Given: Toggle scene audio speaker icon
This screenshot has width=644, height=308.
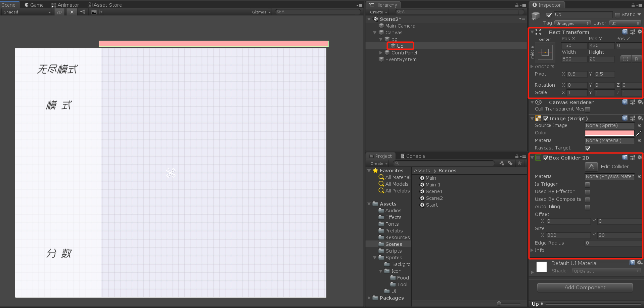Looking at the screenshot, I should click(x=83, y=12).
